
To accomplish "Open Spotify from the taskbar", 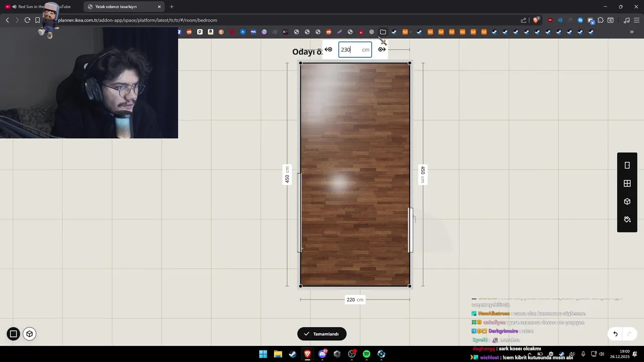I will (x=366, y=354).
